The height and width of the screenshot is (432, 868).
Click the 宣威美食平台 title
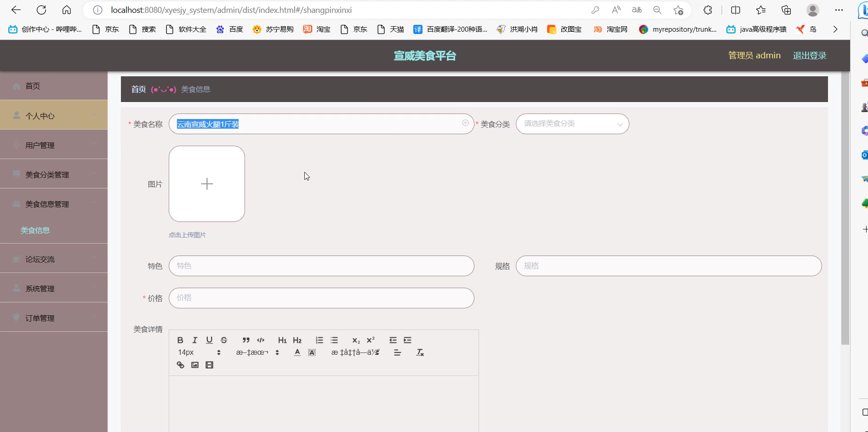point(425,56)
